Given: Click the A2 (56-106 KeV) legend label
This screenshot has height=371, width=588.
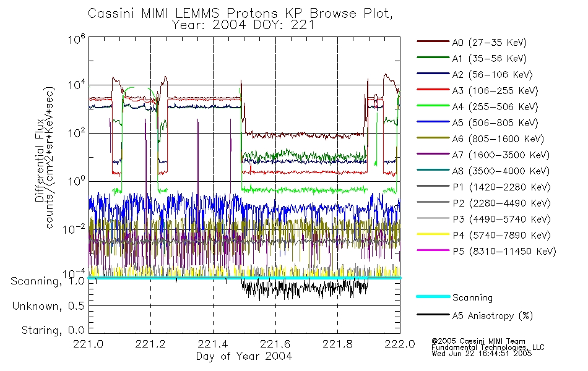Looking at the screenshot, I should 492,75.
